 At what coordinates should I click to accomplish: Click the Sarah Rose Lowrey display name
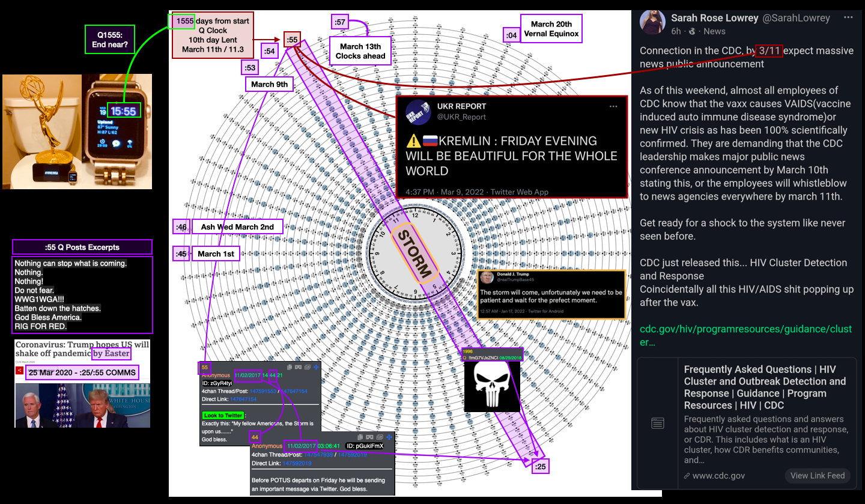[715, 18]
